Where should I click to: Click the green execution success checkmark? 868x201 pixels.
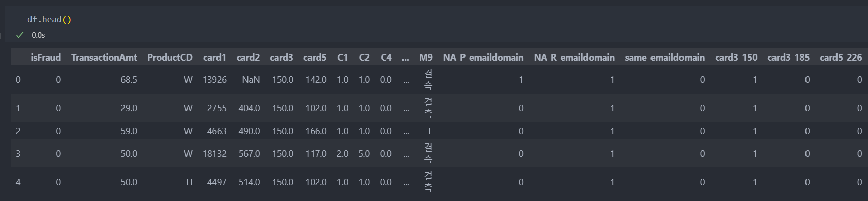click(x=20, y=35)
